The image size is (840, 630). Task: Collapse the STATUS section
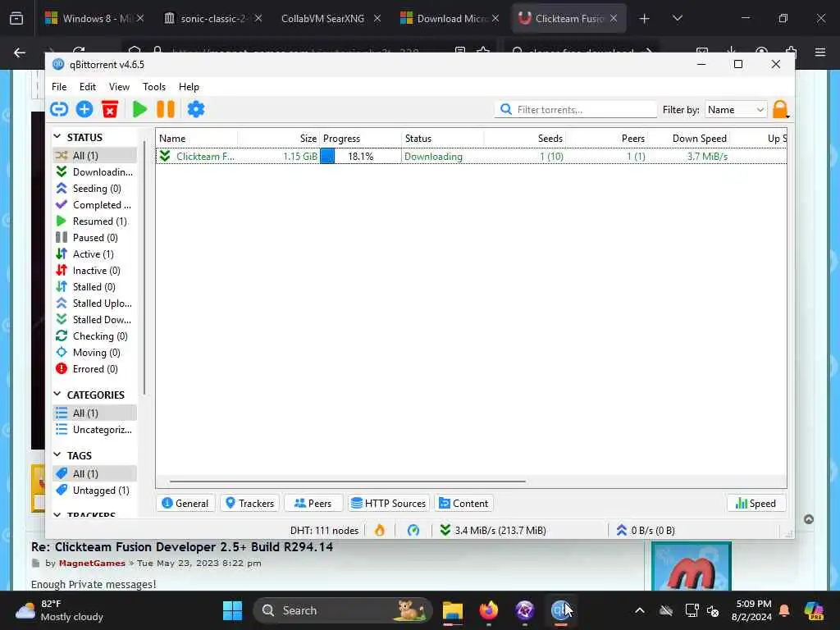click(57, 137)
